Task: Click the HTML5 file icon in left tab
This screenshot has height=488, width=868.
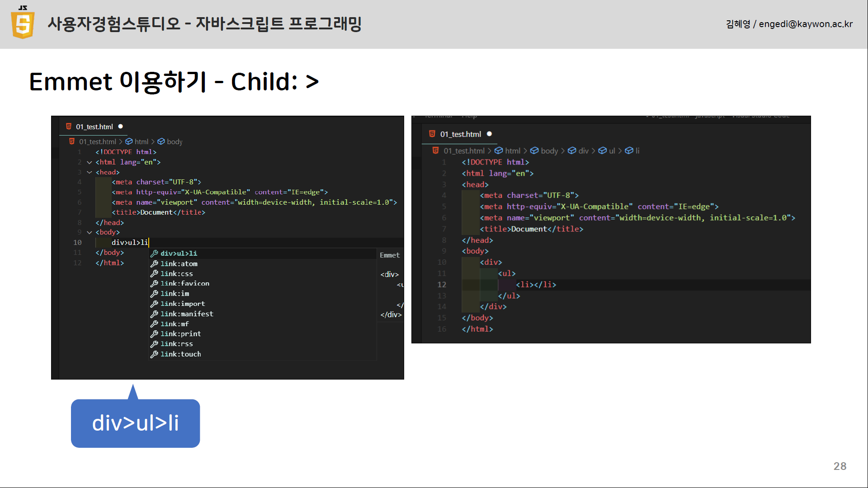Action: coord(69,127)
